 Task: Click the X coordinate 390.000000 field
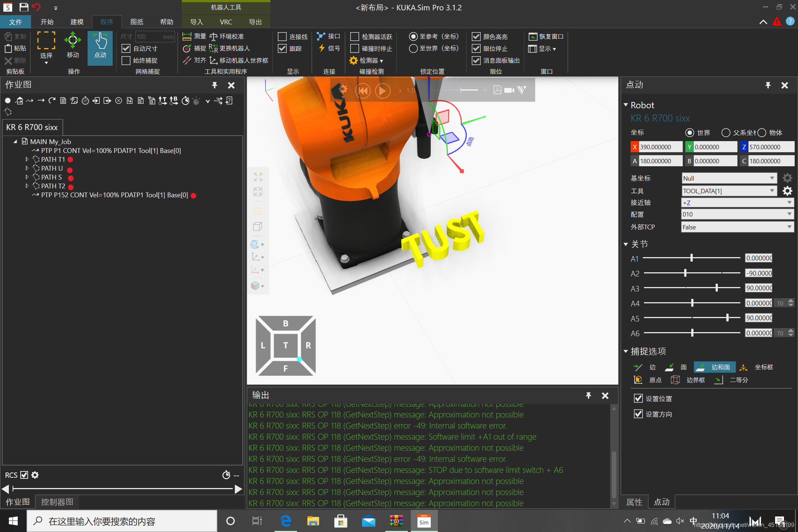660,147
